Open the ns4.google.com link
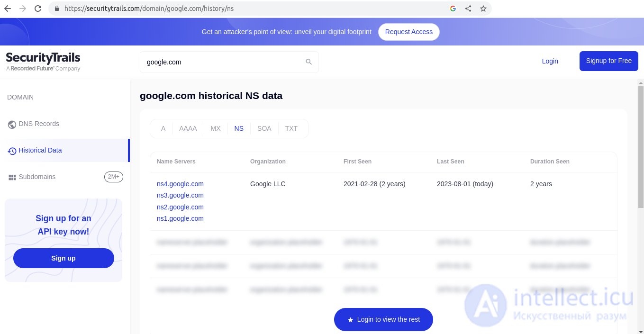The width and height of the screenshot is (644, 334). (180, 184)
